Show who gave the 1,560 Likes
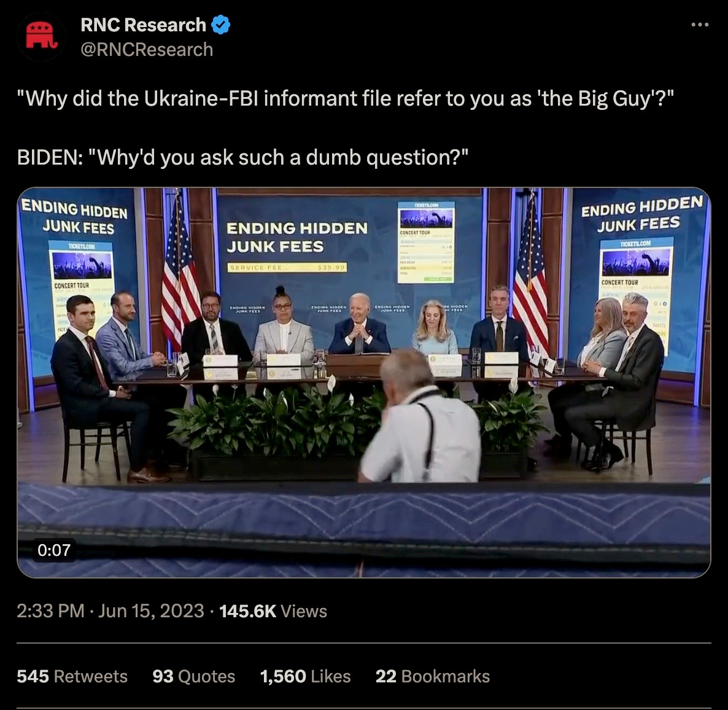This screenshot has height=710, width=728. click(x=305, y=676)
